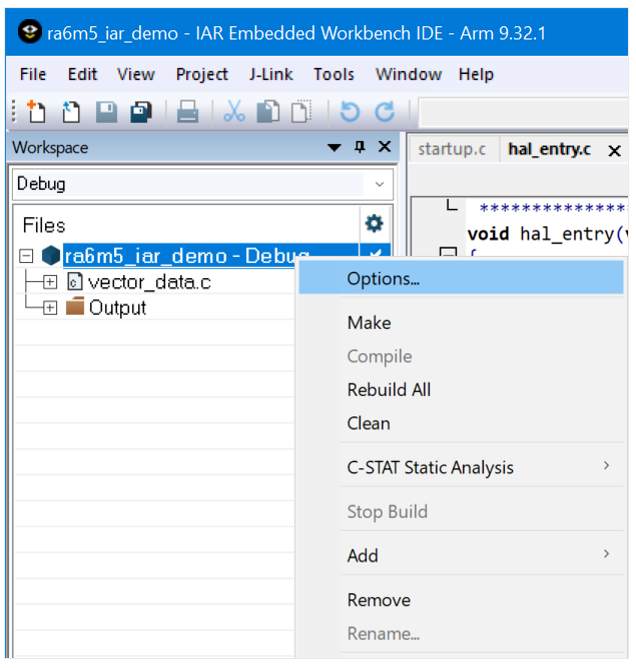Select Clean in the context menu
Screen dimensions: 636x668
coord(461,423)
